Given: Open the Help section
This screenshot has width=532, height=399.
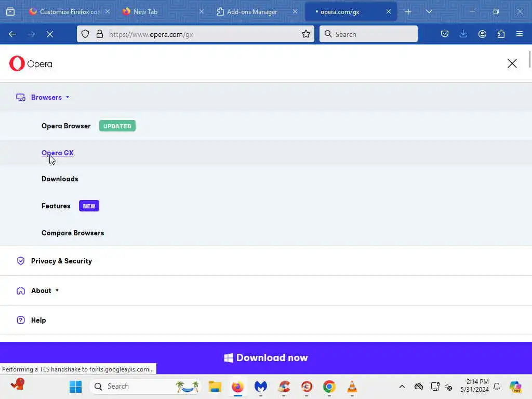Looking at the screenshot, I should (38, 320).
